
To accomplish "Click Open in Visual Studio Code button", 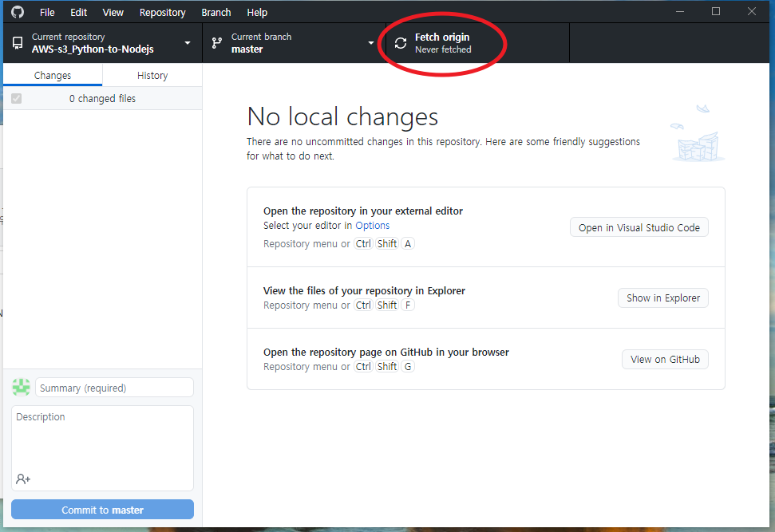I will (639, 227).
